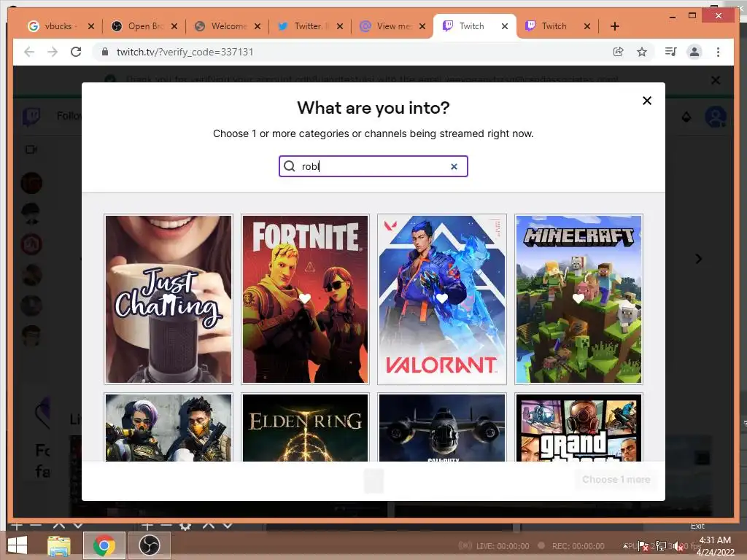The width and height of the screenshot is (747, 560).
Task: Go back in browser history
Action: [29, 52]
